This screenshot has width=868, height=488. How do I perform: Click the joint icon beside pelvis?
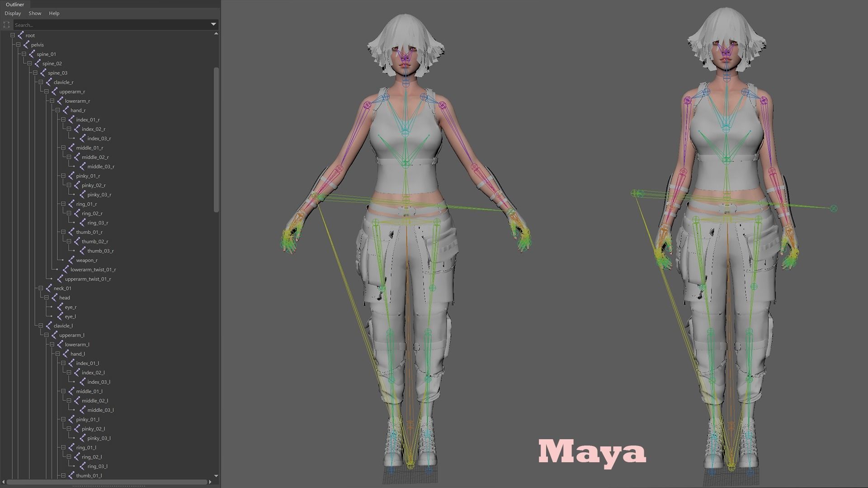click(26, 45)
